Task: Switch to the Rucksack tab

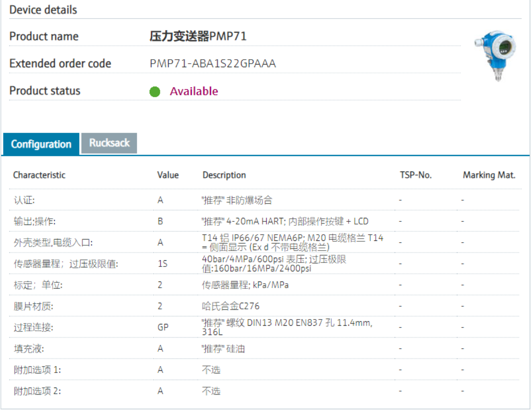Action: (x=109, y=143)
